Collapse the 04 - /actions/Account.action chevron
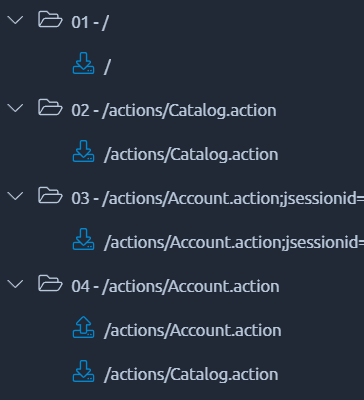 pyautogui.click(x=15, y=284)
